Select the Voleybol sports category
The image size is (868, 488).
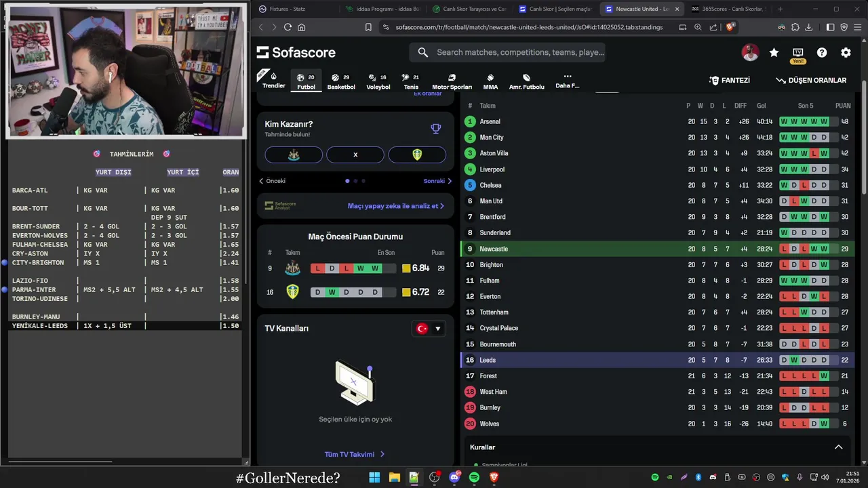pyautogui.click(x=378, y=81)
